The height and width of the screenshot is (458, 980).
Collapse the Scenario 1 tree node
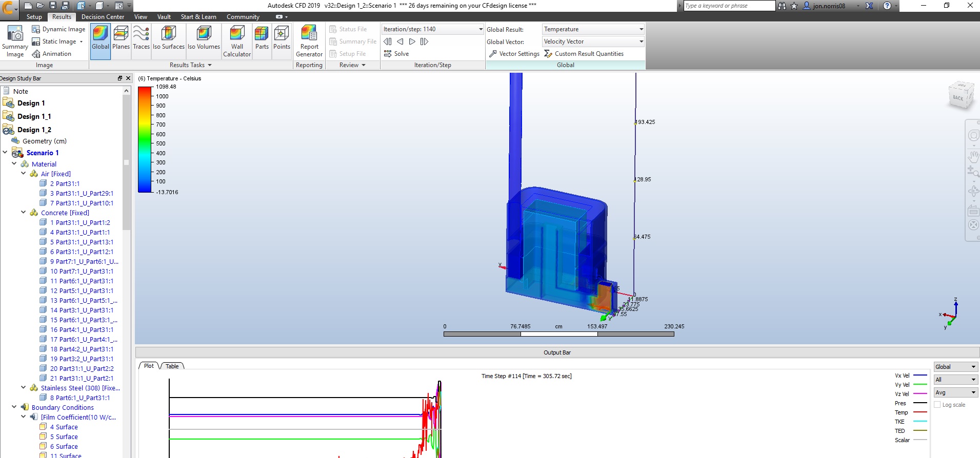pyautogui.click(x=5, y=152)
